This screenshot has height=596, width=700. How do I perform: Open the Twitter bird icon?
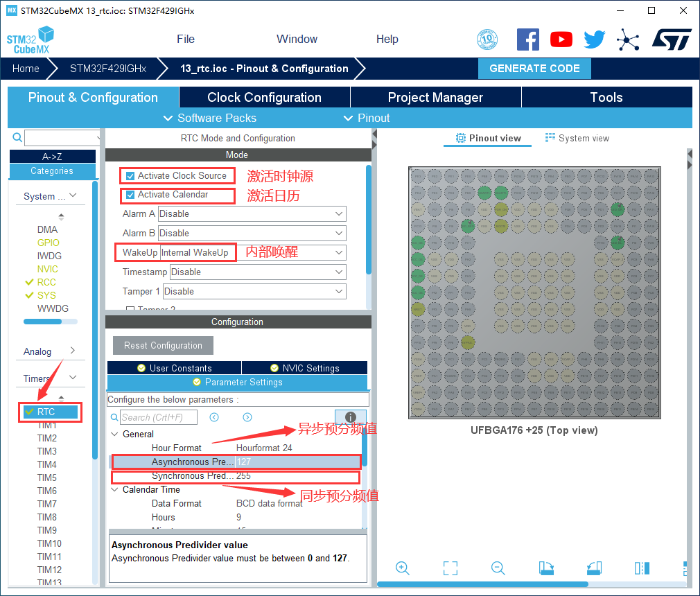pyautogui.click(x=595, y=40)
